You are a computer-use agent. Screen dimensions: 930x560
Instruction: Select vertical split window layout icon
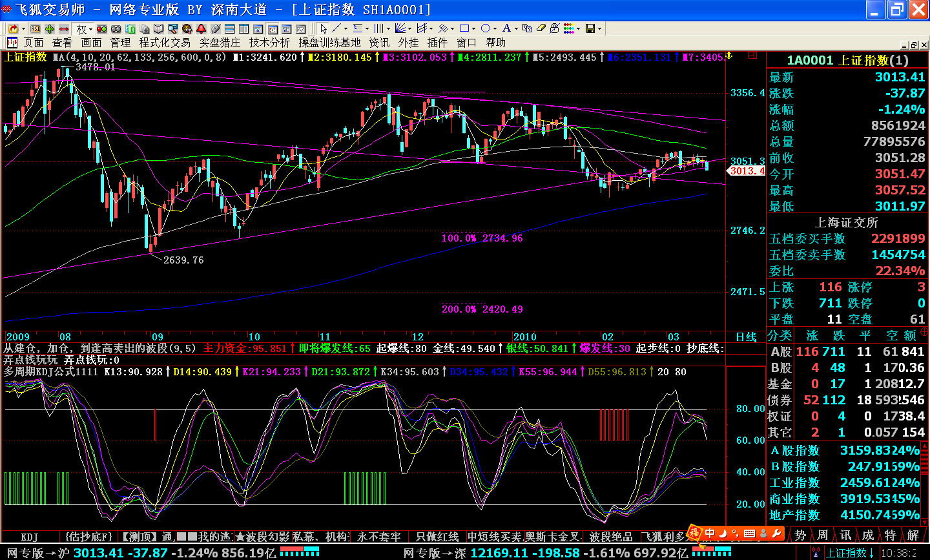click(243, 29)
